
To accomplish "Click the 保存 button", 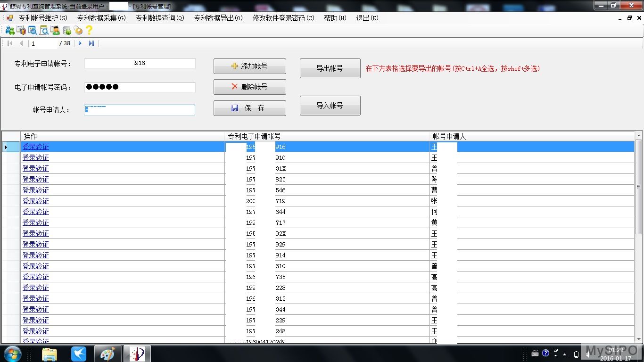I will point(249,108).
